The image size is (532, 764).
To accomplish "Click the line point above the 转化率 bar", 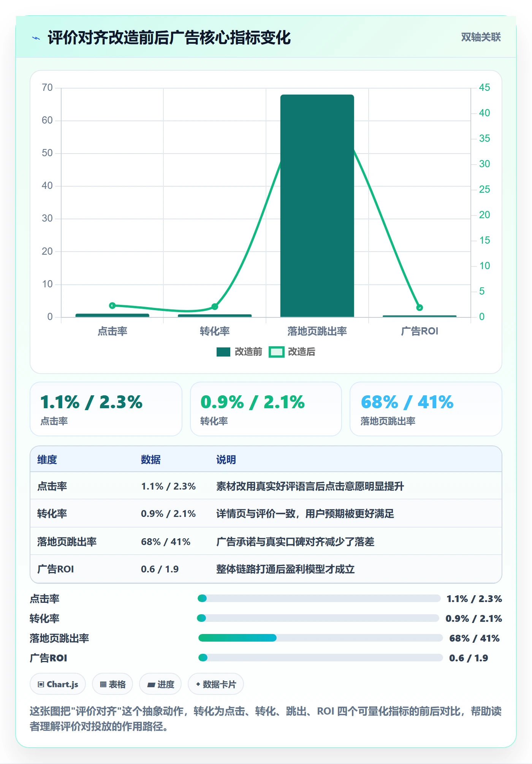I will (215, 307).
